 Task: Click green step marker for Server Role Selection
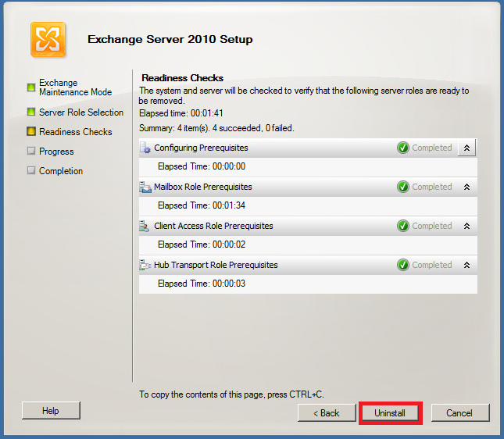(x=31, y=112)
